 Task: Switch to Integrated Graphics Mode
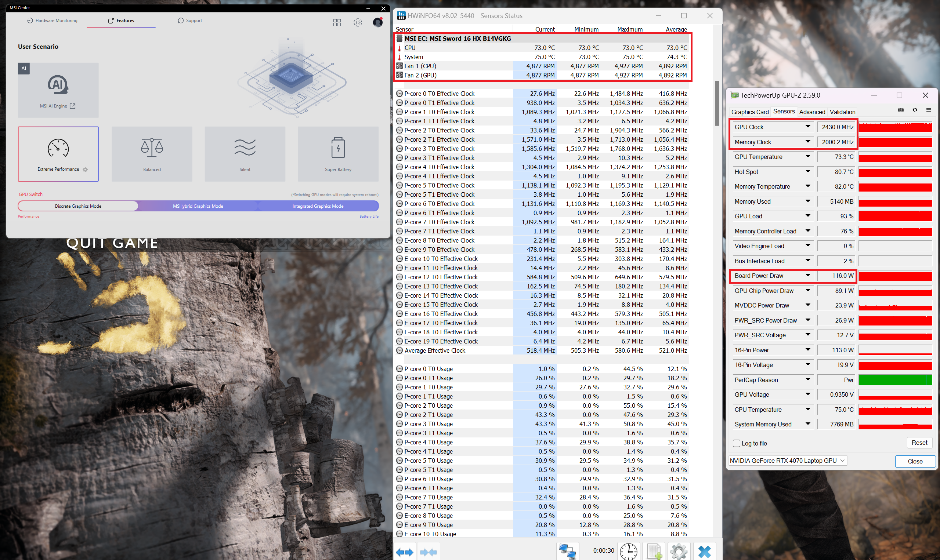[318, 206]
